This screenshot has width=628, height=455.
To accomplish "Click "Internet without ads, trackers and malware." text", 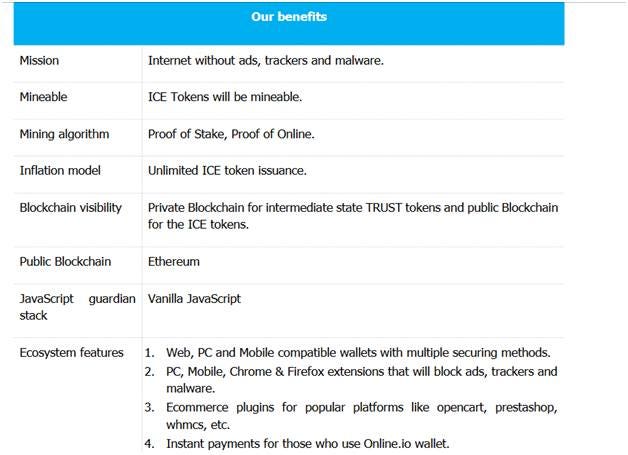I will click(x=266, y=60).
